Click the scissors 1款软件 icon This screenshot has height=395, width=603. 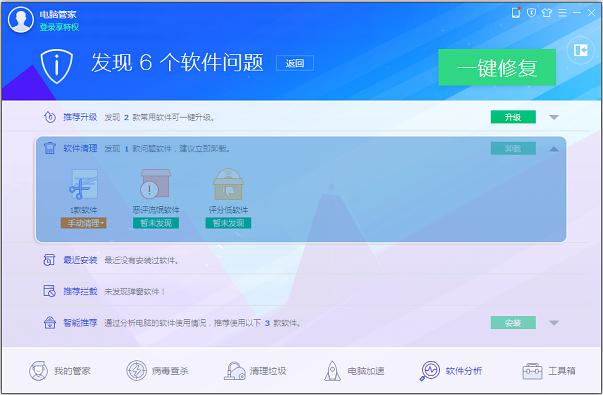(83, 184)
